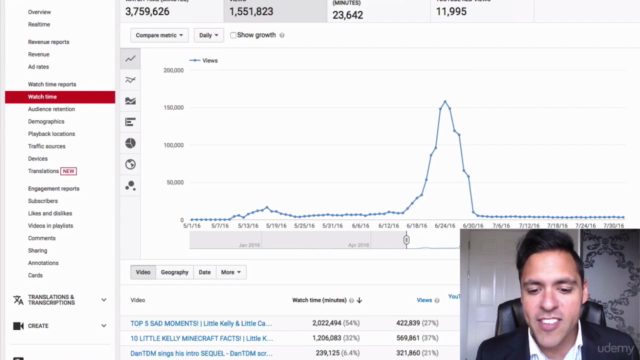The width and height of the screenshot is (640, 360).
Task: Switch to the Geography tab
Action: [174, 272]
